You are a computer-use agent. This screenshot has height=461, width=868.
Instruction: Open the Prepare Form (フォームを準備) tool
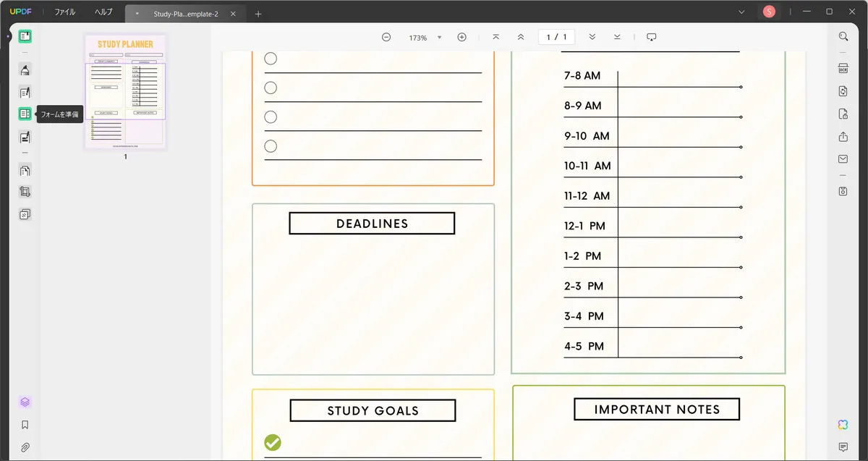click(x=25, y=114)
